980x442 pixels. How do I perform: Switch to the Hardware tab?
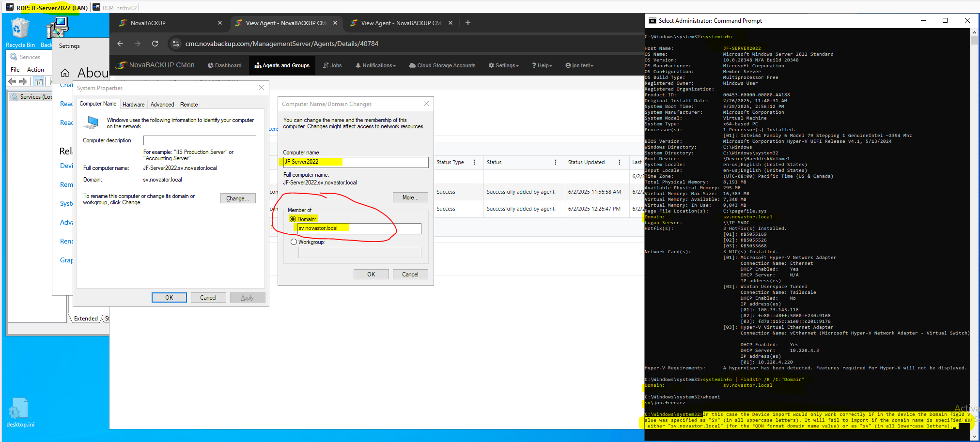(134, 105)
